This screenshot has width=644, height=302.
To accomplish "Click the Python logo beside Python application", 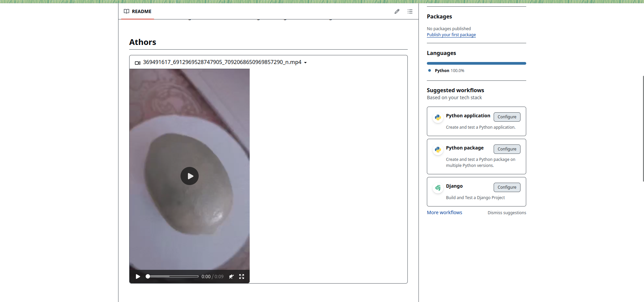I will click(x=438, y=117).
